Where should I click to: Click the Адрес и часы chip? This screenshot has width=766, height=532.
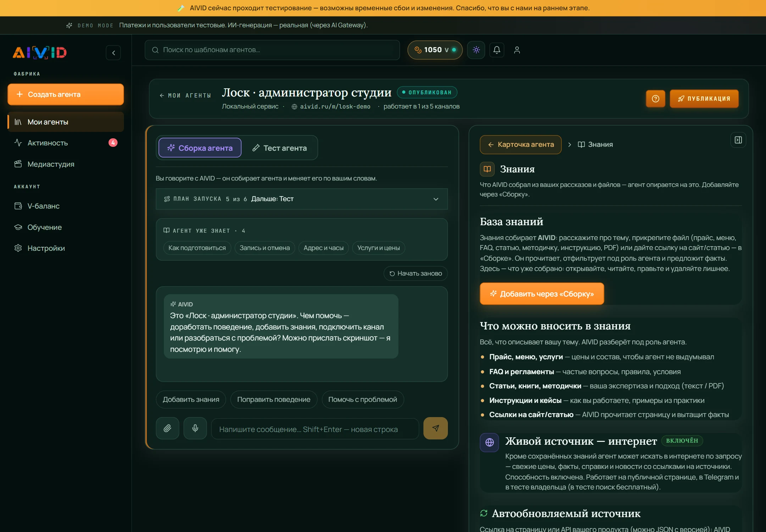click(x=323, y=248)
